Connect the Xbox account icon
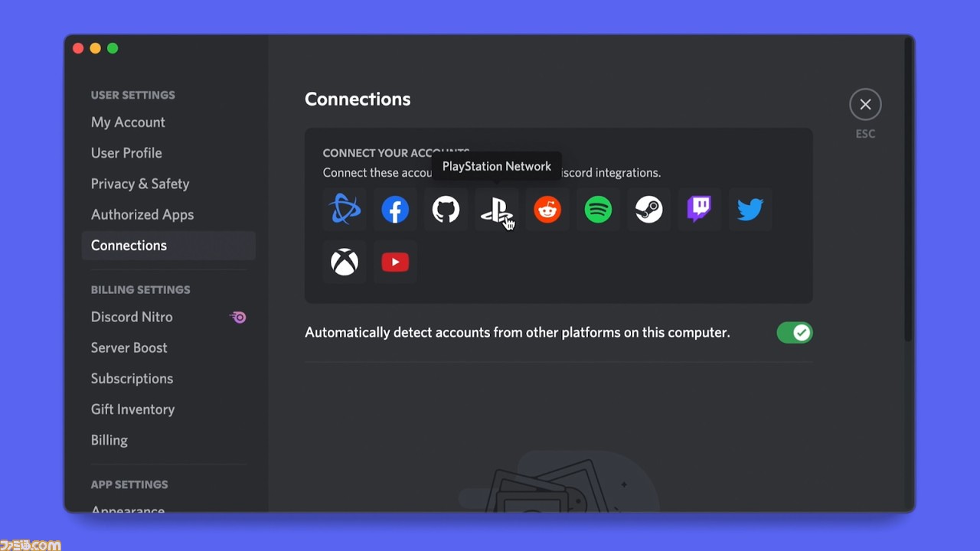The image size is (980, 551). click(x=345, y=262)
